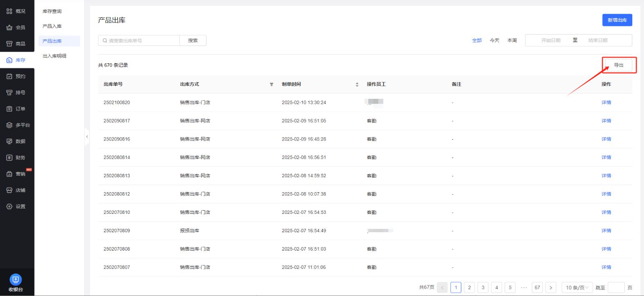Switch to 出入库明细 submenu
Viewport: 644px width, 296px height.
point(54,56)
